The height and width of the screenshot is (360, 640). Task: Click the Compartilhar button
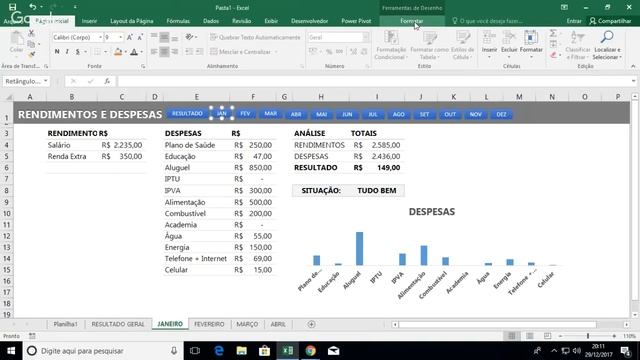611,21
